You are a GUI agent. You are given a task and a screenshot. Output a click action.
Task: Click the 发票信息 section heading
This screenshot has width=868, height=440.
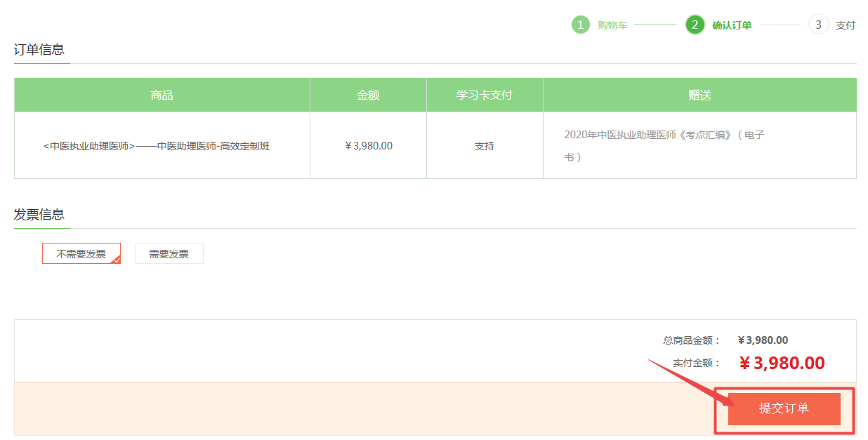[x=39, y=215]
